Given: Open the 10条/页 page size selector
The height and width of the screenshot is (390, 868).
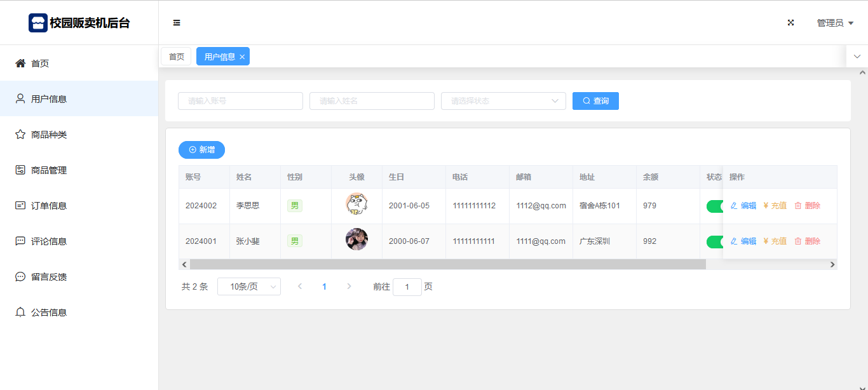Looking at the screenshot, I should point(248,287).
